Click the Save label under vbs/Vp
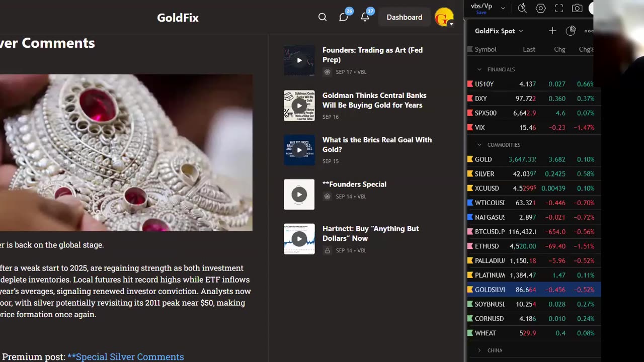The width and height of the screenshot is (644, 362). point(481,13)
